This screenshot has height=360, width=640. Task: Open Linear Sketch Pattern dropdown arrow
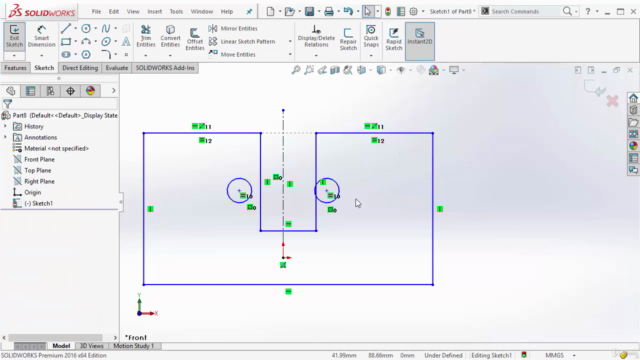pos(290,42)
